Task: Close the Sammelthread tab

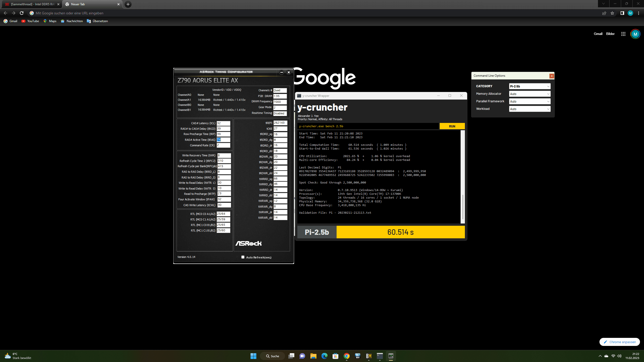Action: 58,4
